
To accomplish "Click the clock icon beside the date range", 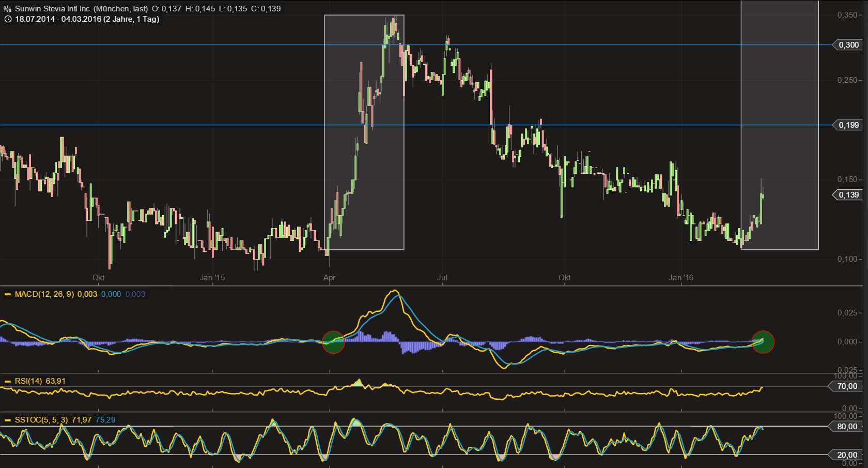I will coord(7,19).
